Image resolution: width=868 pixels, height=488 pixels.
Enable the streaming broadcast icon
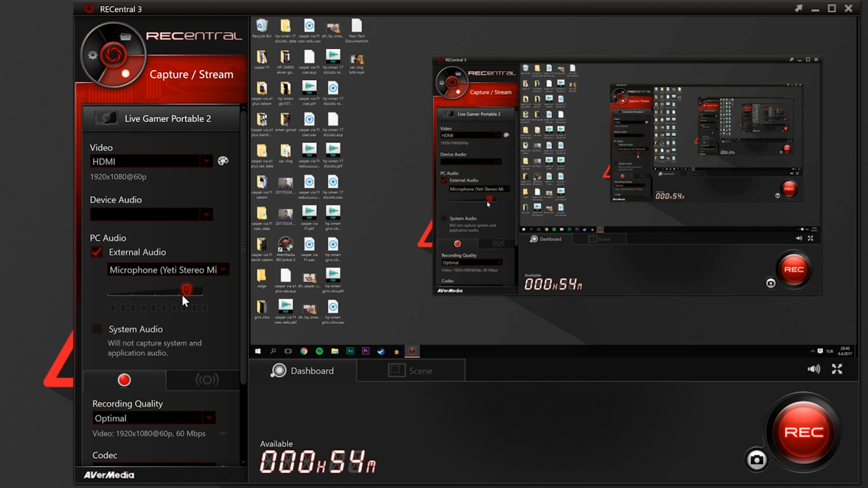tap(208, 379)
